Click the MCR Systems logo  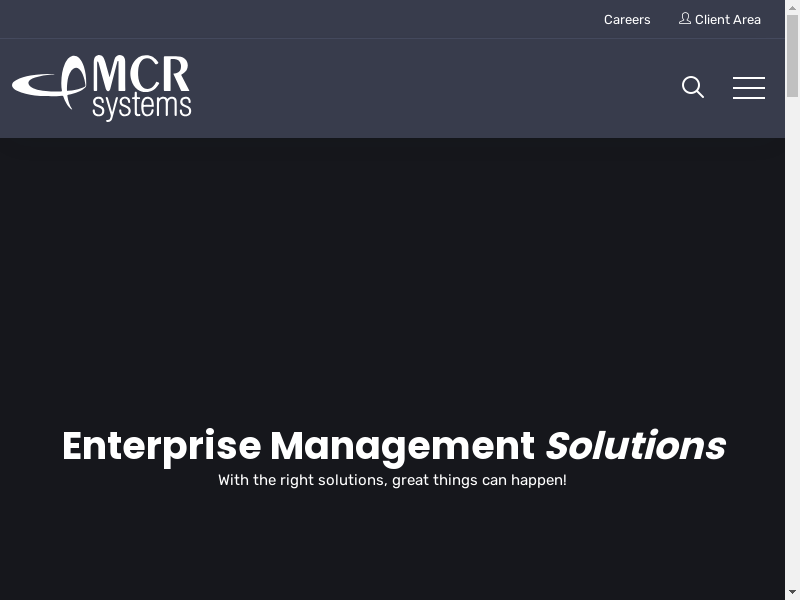(x=102, y=88)
